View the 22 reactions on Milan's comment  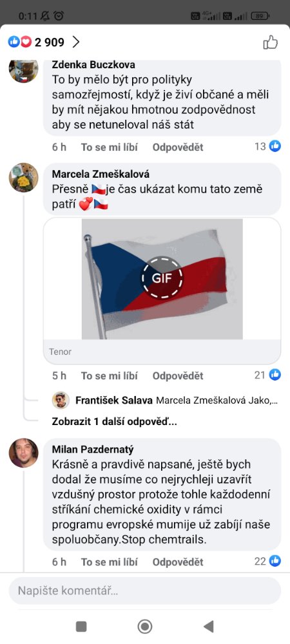[267, 561]
